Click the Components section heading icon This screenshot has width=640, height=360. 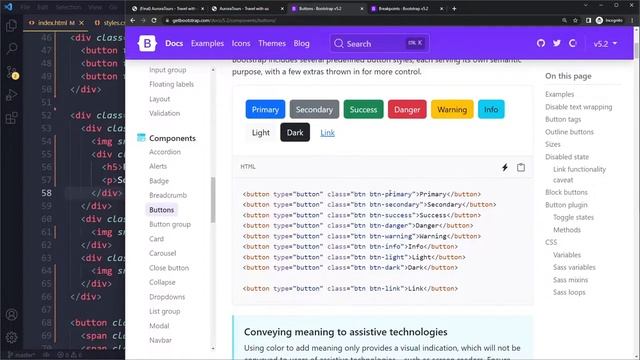(x=141, y=138)
